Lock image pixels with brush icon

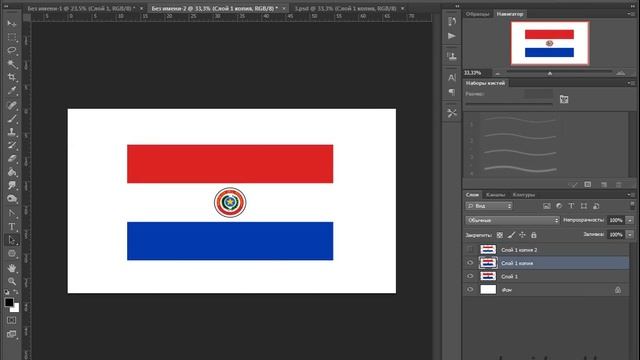point(511,235)
